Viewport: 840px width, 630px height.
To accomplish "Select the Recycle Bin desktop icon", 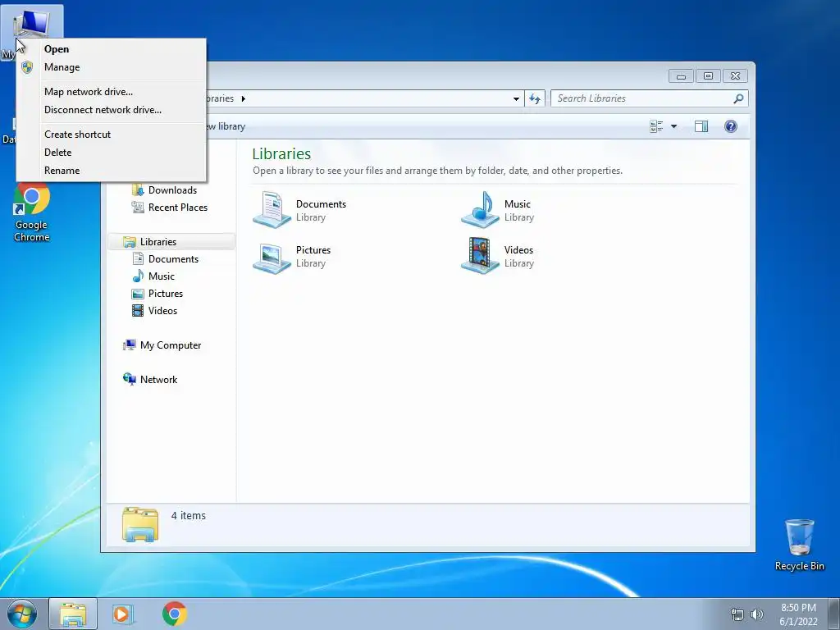I will [x=799, y=545].
